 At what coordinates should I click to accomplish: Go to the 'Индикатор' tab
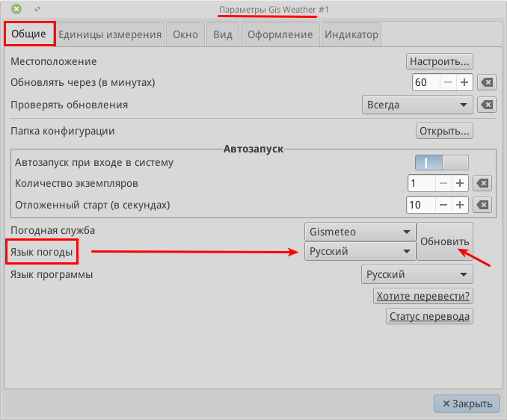tap(351, 34)
